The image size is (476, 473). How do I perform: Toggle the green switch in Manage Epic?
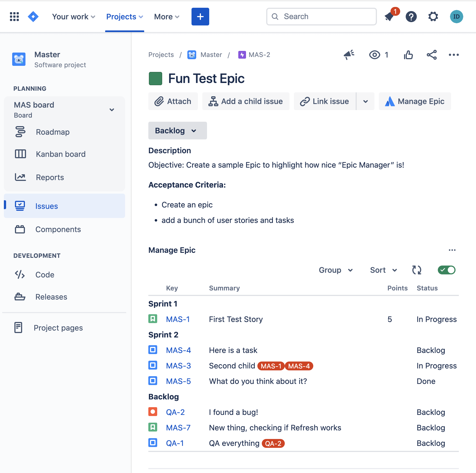[x=446, y=270]
